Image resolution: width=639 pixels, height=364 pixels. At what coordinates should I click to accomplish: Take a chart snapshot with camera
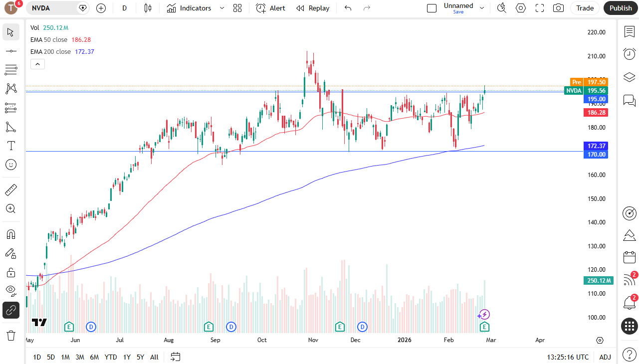(559, 8)
